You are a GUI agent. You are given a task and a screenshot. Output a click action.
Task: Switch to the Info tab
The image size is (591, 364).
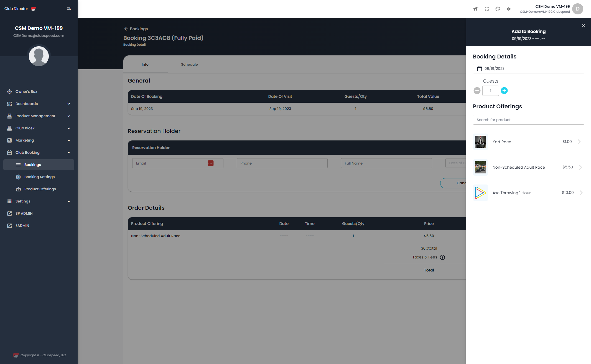point(145,64)
